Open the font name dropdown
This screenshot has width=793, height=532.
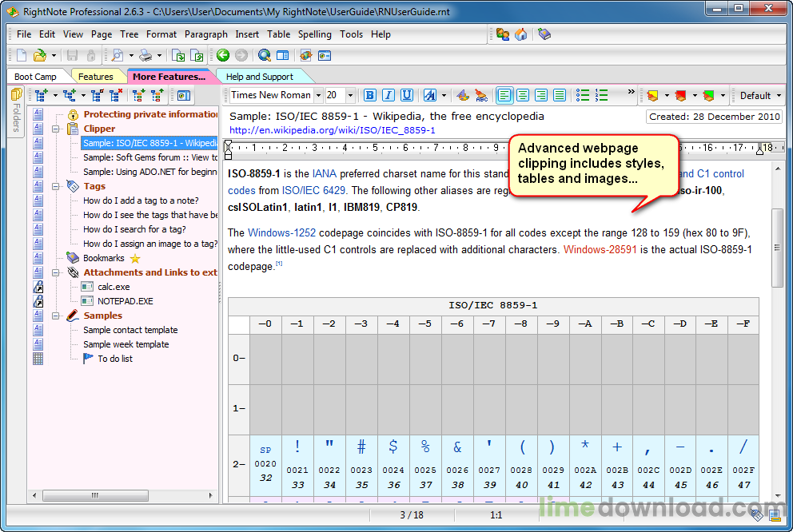318,95
